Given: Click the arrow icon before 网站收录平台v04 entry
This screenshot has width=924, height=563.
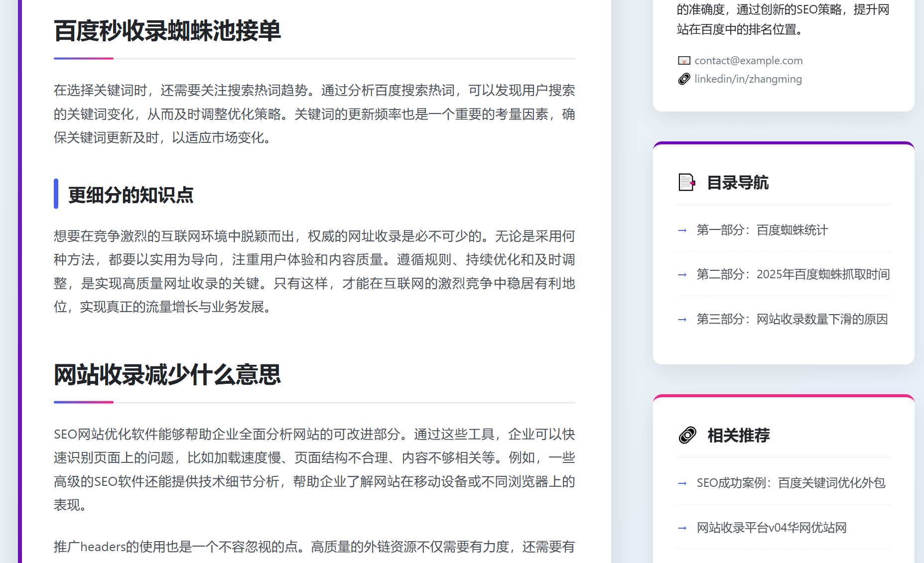Looking at the screenshot, I should coord(681,528).
